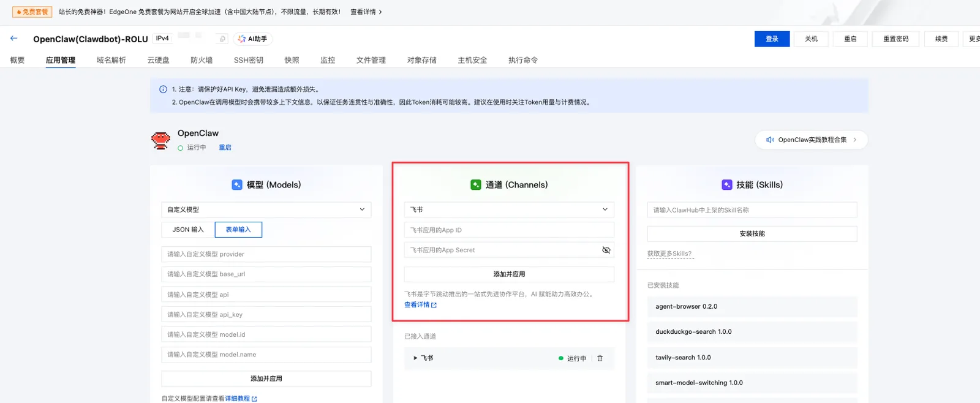
Task: Open the 执行命令 tab
Action: click(523, 60)
